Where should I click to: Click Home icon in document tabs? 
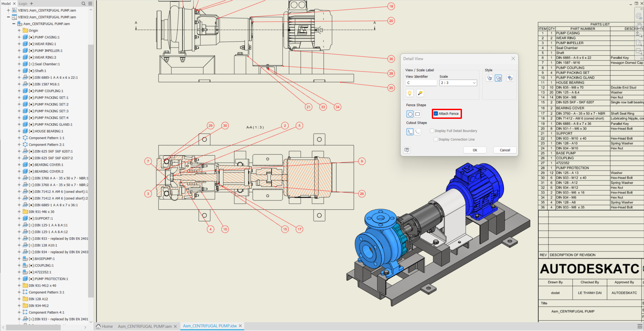(98, 326)
